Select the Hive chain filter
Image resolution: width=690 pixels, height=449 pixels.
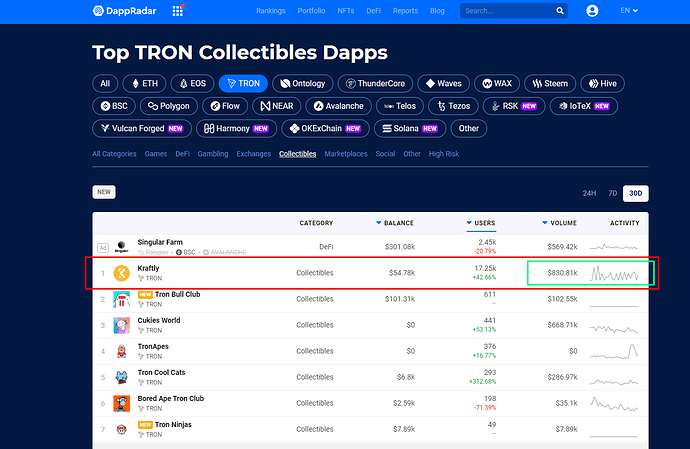[x=602, y=84]
